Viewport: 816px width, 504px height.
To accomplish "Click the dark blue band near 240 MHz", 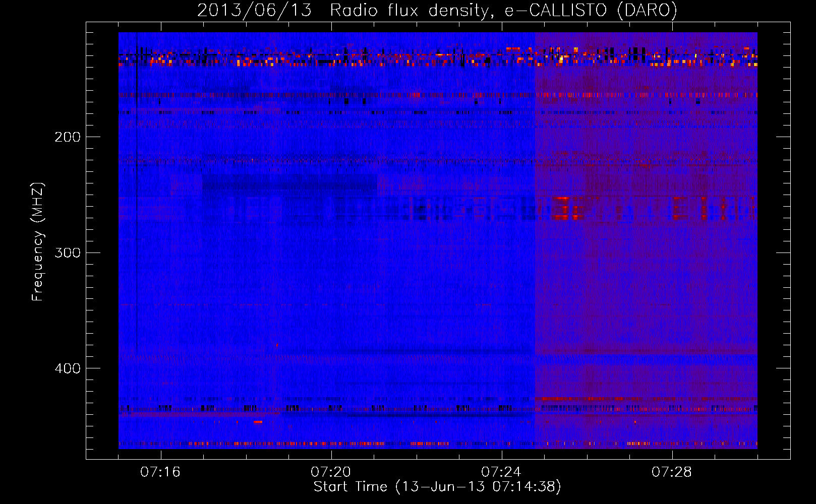I will pos(289,183).
